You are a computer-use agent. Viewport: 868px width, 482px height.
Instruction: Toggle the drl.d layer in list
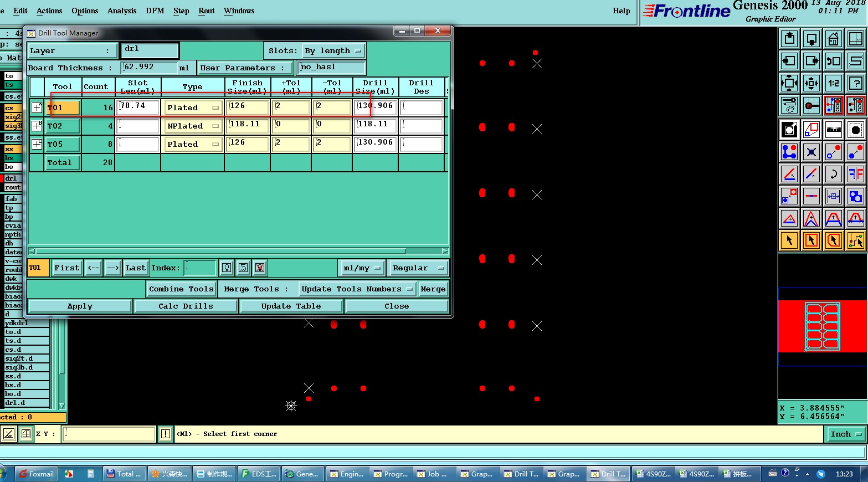[x=25, y=403]
